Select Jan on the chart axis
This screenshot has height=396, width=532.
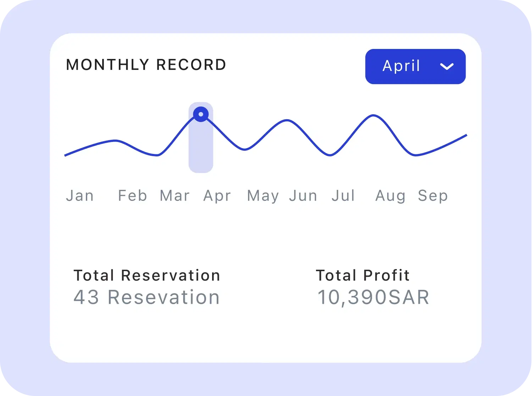[x=80, y=196]
